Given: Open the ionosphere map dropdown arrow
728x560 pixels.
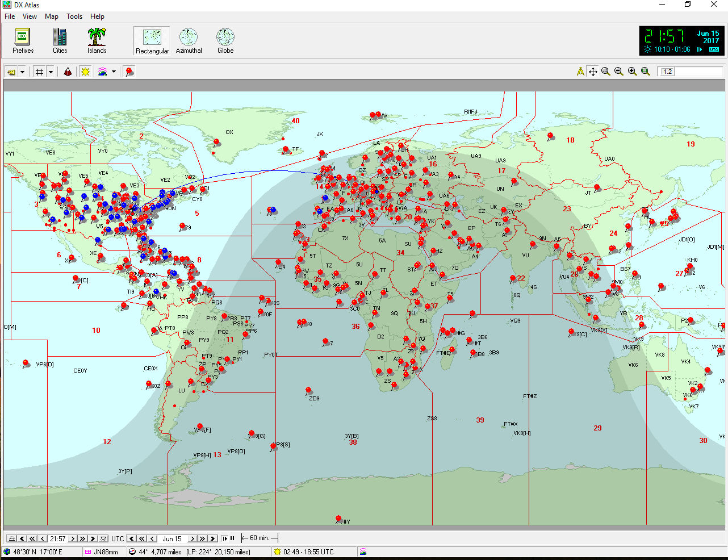Looking at the screenshot, I should [x=114, y=72].
